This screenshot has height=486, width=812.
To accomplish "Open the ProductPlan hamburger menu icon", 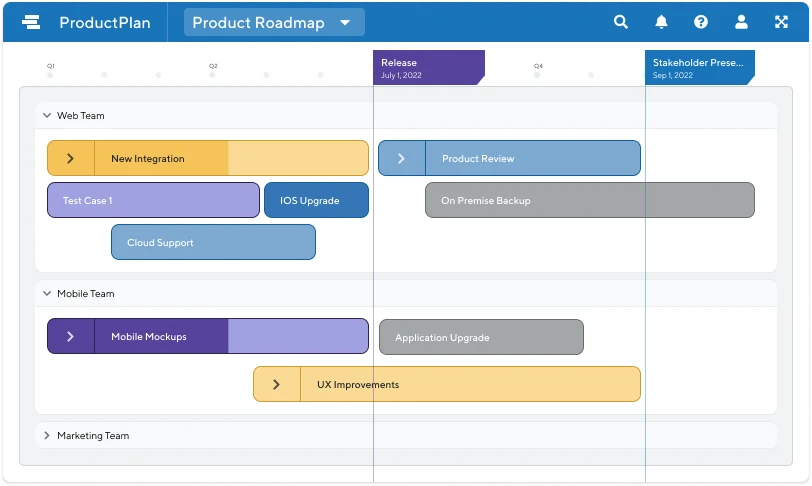I will (x=31, y=22).
